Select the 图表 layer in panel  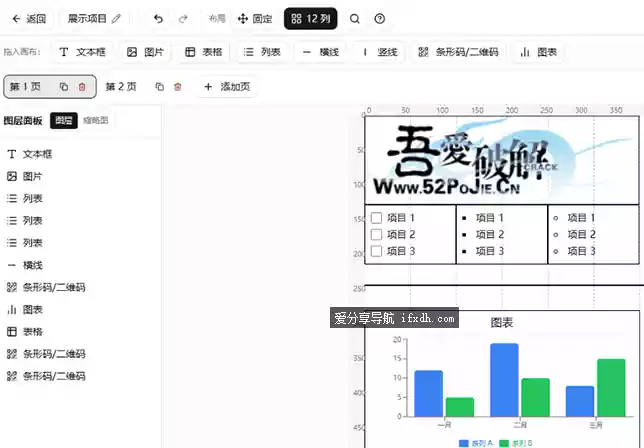tap(80, 310)
